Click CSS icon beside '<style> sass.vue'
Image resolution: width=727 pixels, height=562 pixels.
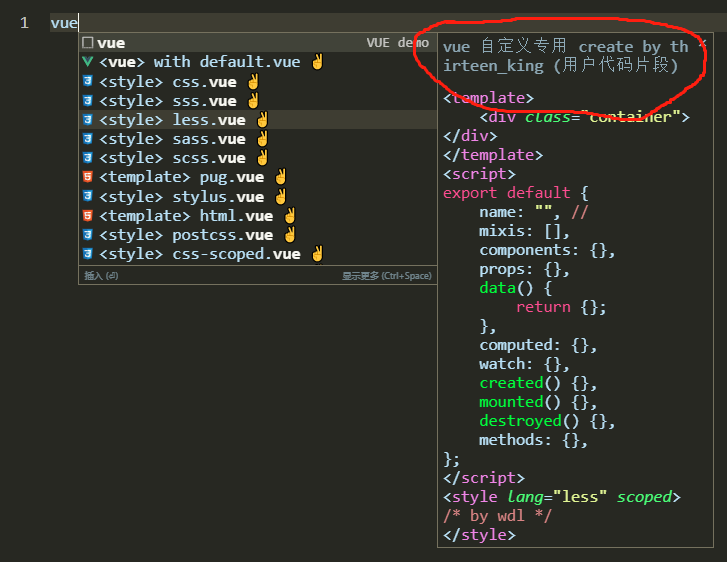[x=88, y=138]
